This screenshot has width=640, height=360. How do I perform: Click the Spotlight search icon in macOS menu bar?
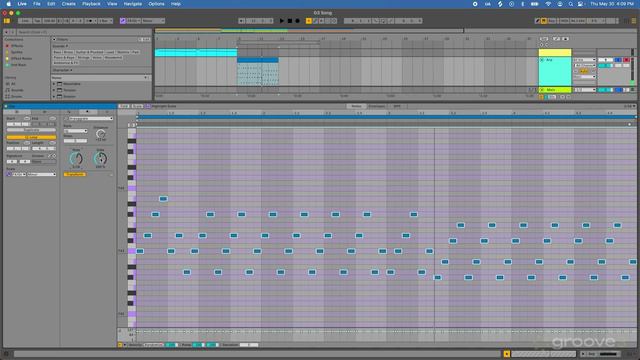pyautogui.click(x=571, y=4)
